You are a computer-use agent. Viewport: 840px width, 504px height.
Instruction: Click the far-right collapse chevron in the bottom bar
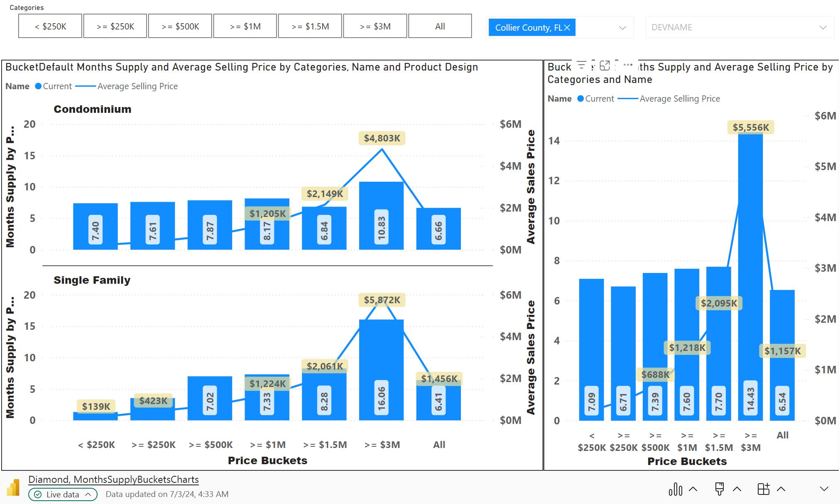point(824,489)
